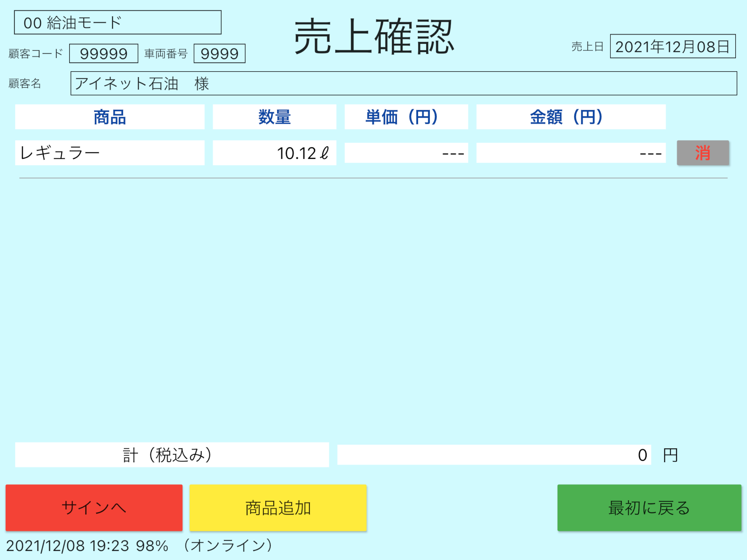This screenshot has width=747, height=560.
Task: Delete the レギュラー row with 消 button
Action: pyautogui.click(x=702, y=153)
